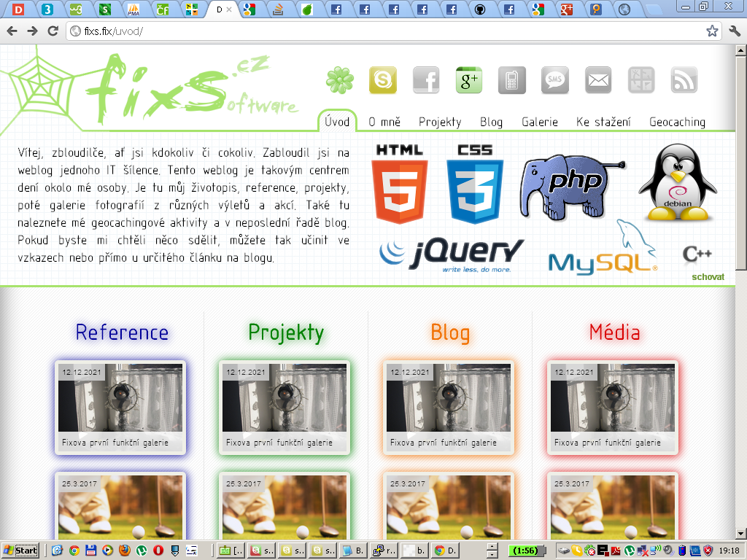747x560 pixels.
Task: Click the Reference column heading
Action: tap(122, 332)
